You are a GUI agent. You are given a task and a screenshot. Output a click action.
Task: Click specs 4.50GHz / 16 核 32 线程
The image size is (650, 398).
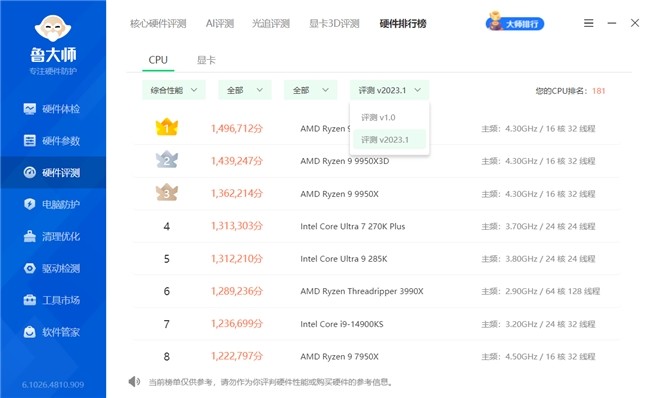(x=550, y=357)
